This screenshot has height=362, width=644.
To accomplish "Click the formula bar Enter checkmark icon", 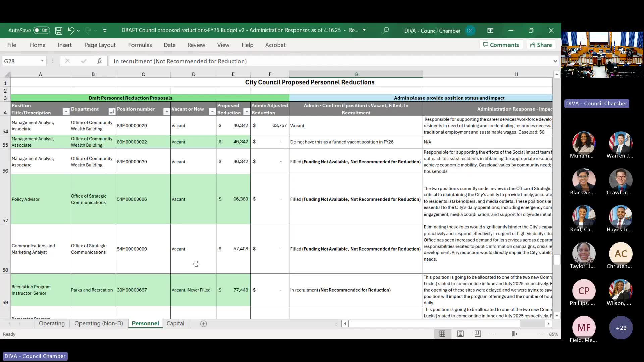I will tap(84, 61).
